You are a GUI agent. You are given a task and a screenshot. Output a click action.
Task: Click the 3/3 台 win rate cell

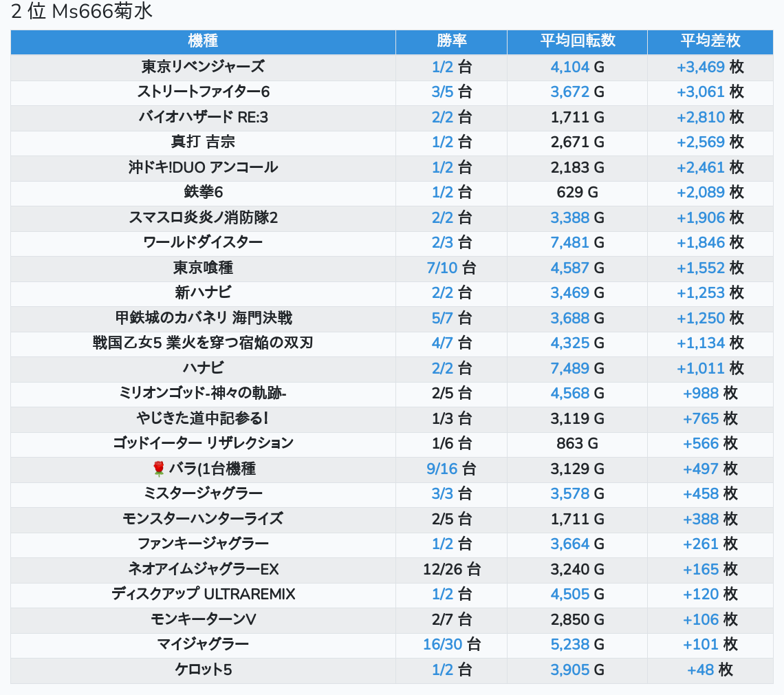click(x=452, y=494)
